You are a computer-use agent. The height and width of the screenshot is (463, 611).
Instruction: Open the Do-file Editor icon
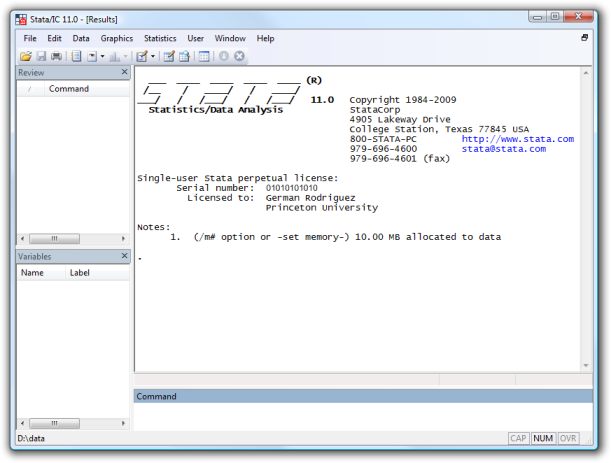point(142,57)
